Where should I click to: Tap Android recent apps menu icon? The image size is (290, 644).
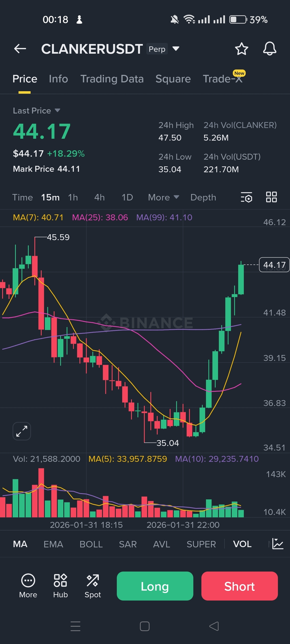pos(75,626)
